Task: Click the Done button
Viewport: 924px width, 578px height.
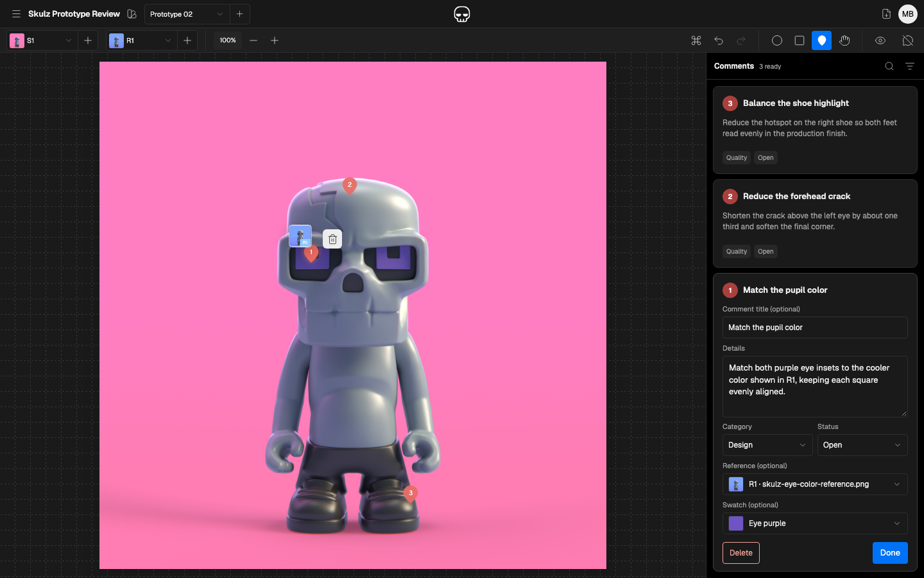Action: (890, 553)
